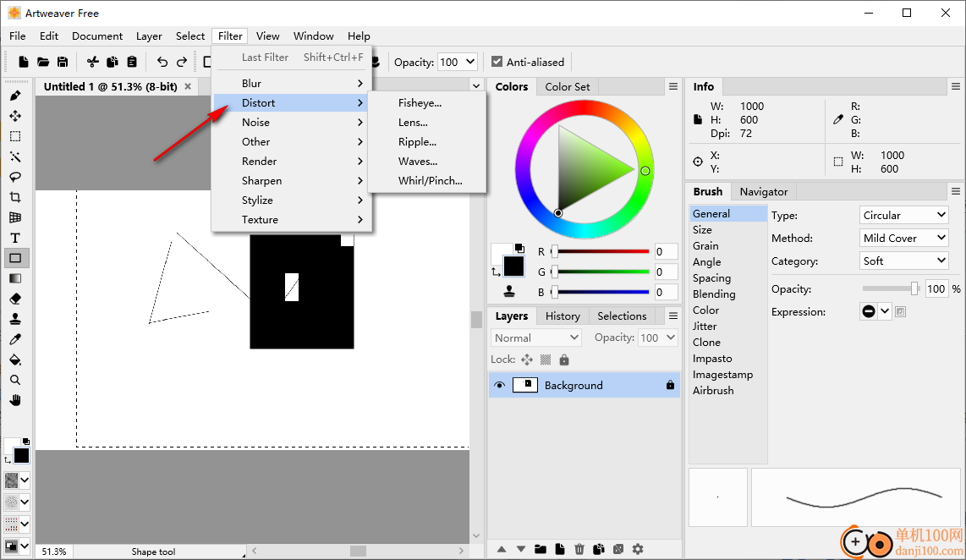Choose Fisheye from Distort submenu
The image size is (966, 560).
(x=420, y=103)
